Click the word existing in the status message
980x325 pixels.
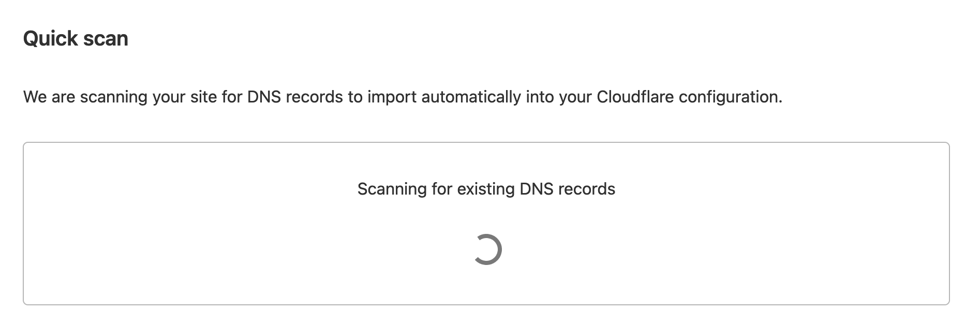click(x=486, y=189)
